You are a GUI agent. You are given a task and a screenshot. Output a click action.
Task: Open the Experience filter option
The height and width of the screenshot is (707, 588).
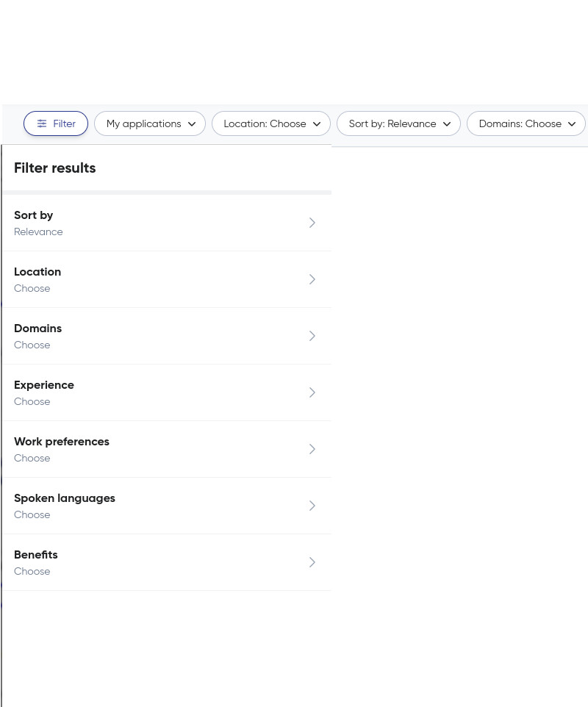point(167,392)
